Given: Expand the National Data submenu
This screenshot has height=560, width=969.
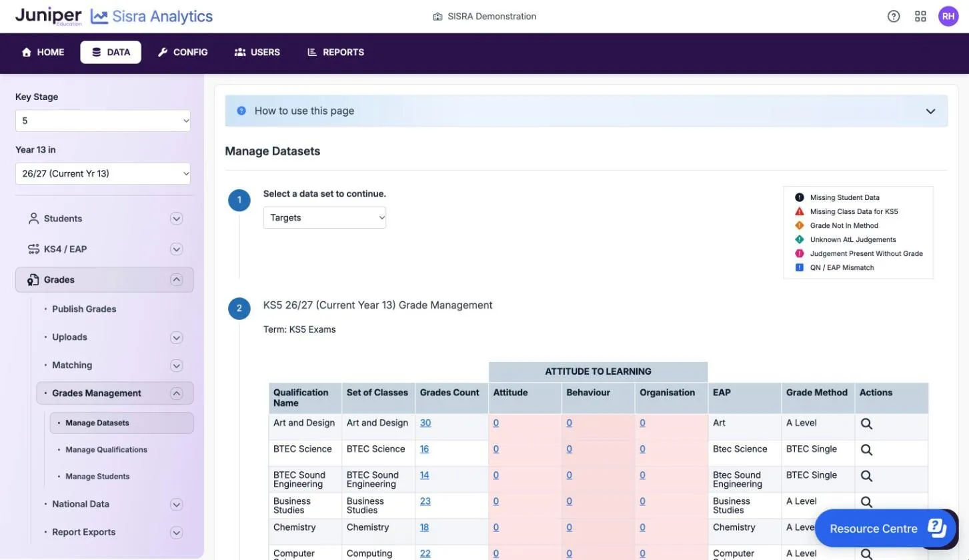Looking at the screenshot, I should pyautogui.click(x=176, y=504).
